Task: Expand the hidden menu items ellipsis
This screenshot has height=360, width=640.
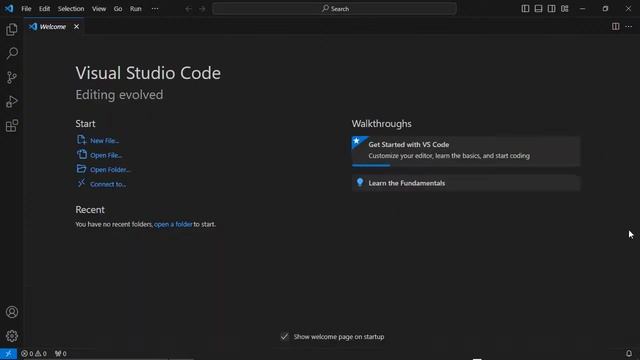Action: pos(155,9)
